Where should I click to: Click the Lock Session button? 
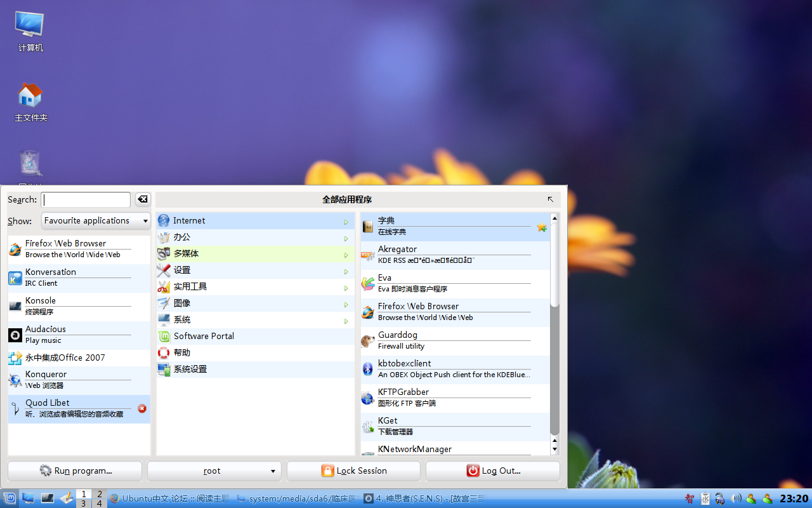pyautogui.click(x=353, y=471)
